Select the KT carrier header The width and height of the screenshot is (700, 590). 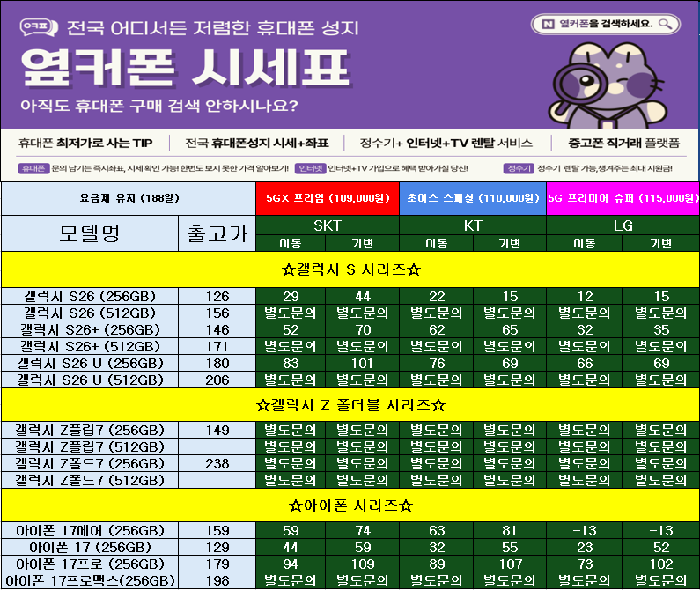click(x=473, y=225)
